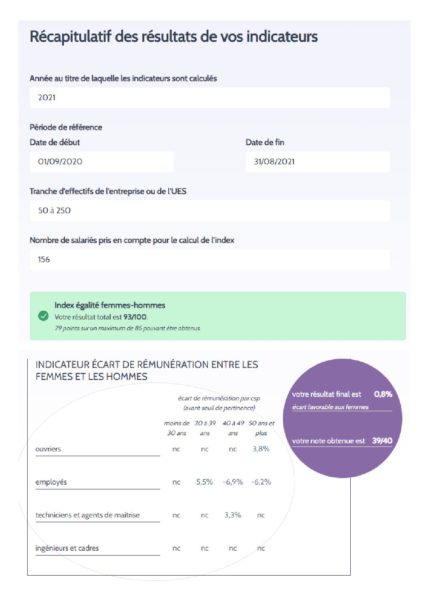Click the 3,8% value for ouvriers
Image resolution: width=424 pixels, height=600 pixels.
pyautogui.click(x=261, y=449)
